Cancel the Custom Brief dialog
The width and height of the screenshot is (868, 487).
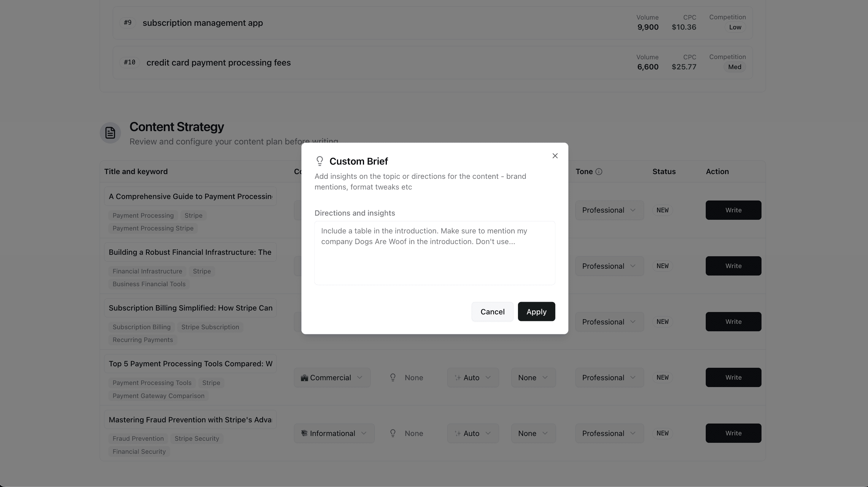(x=492, y=311)
